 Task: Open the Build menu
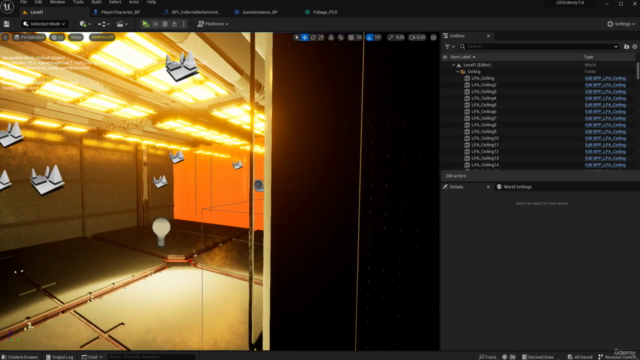coord(96,2)
